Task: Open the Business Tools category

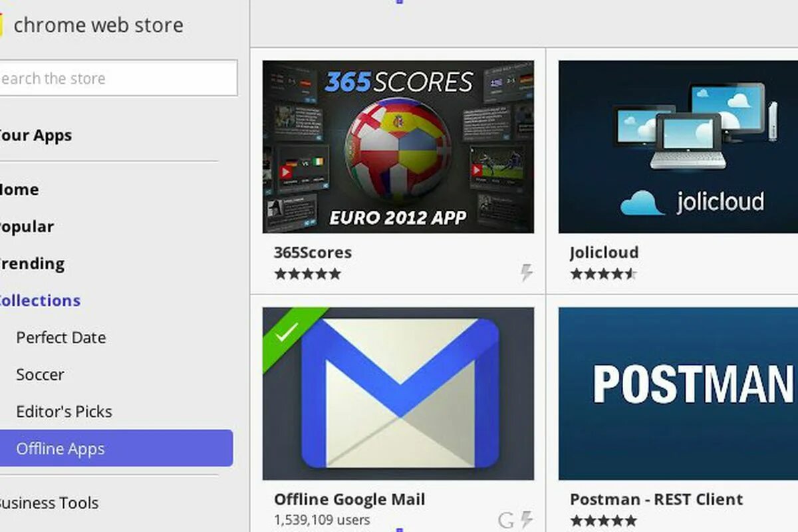Action: coord(49,503)
